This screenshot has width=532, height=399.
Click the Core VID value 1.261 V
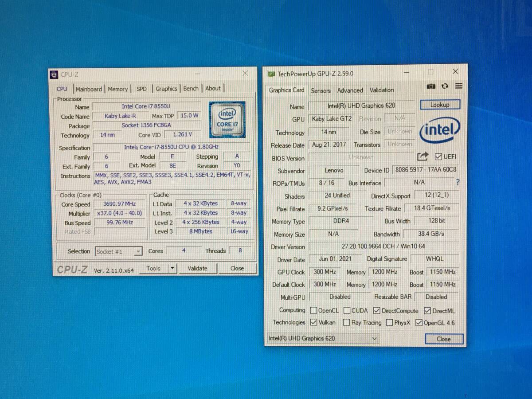pos(182,134)
